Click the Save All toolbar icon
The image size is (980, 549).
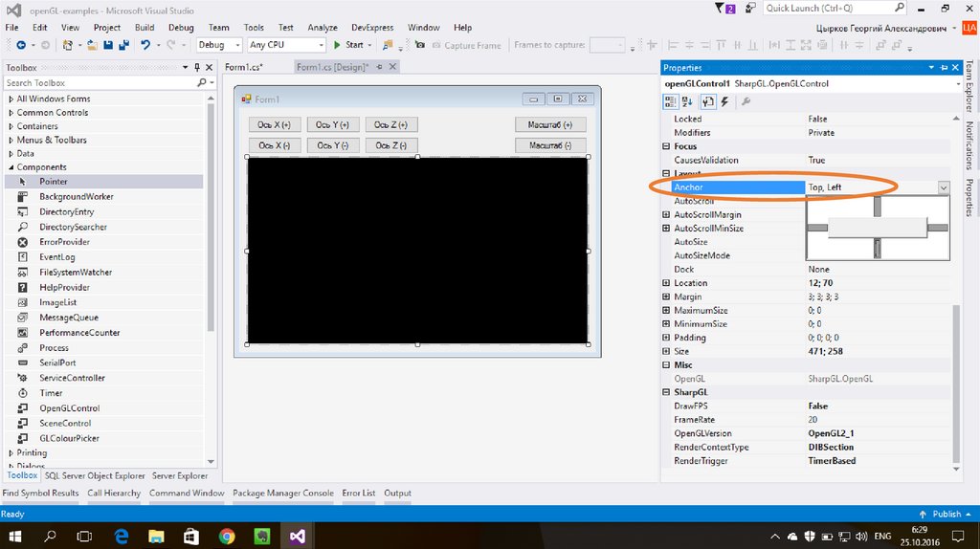[123, 45]
